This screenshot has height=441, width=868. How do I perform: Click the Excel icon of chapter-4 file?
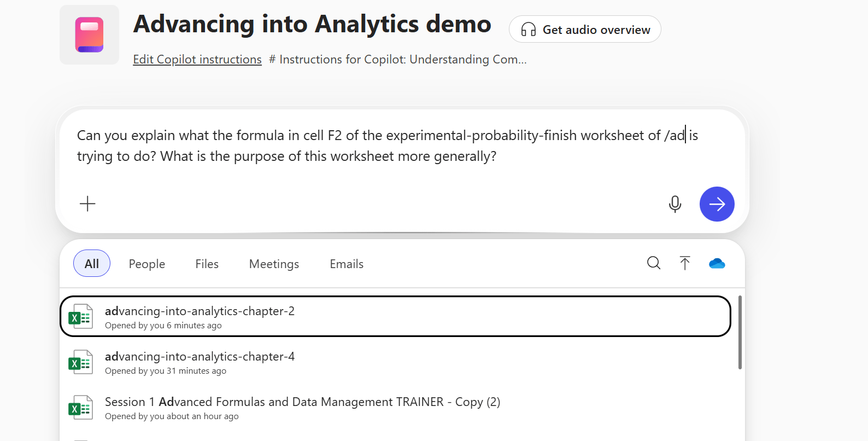pyautogui.click(x=80, y=362)
